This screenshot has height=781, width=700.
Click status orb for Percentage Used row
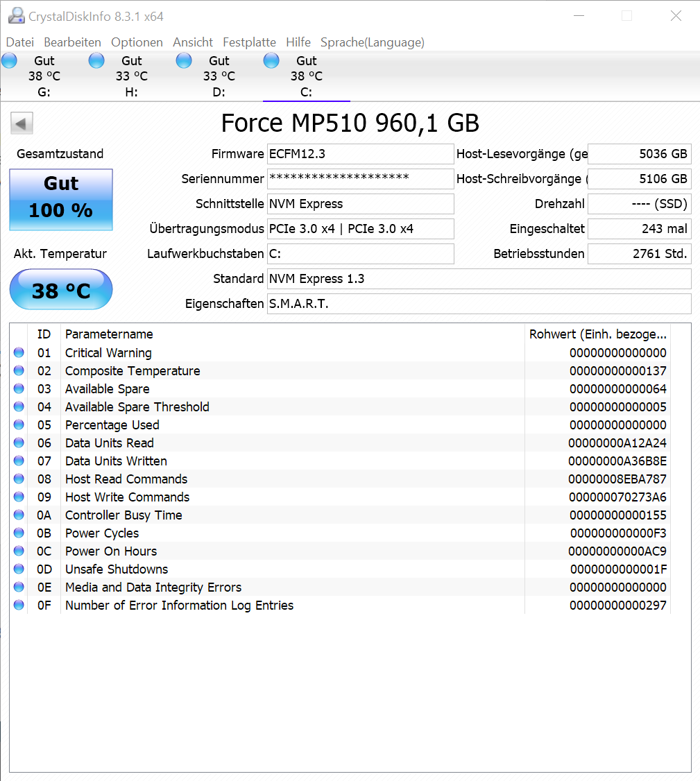pyautogui.click(x=19, y=425)
